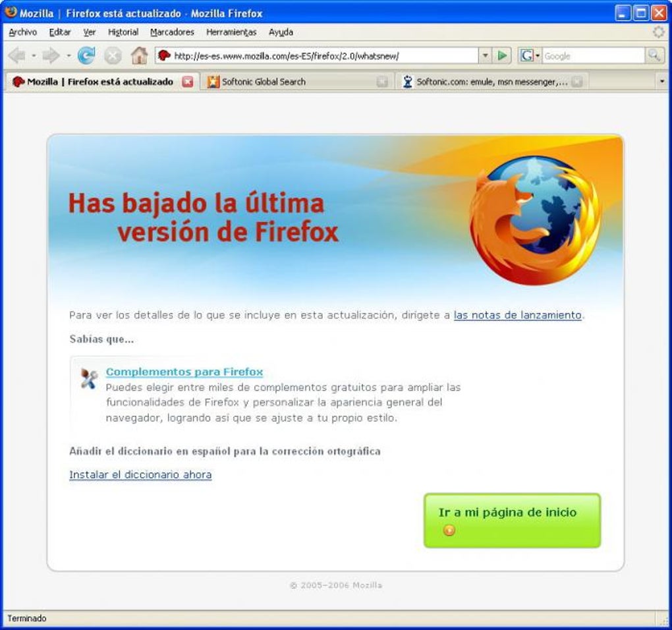
Task: Click the Complementos tools icon
Action: [89, 378]
